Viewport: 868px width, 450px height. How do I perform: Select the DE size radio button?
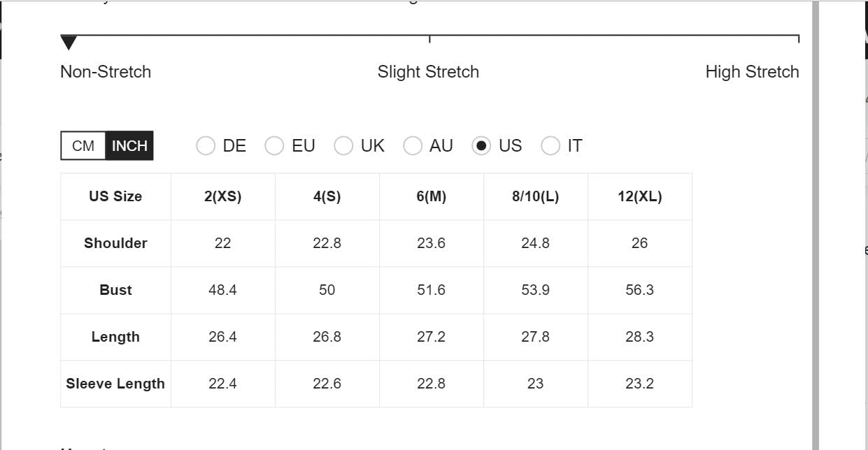tap(206, 145)
